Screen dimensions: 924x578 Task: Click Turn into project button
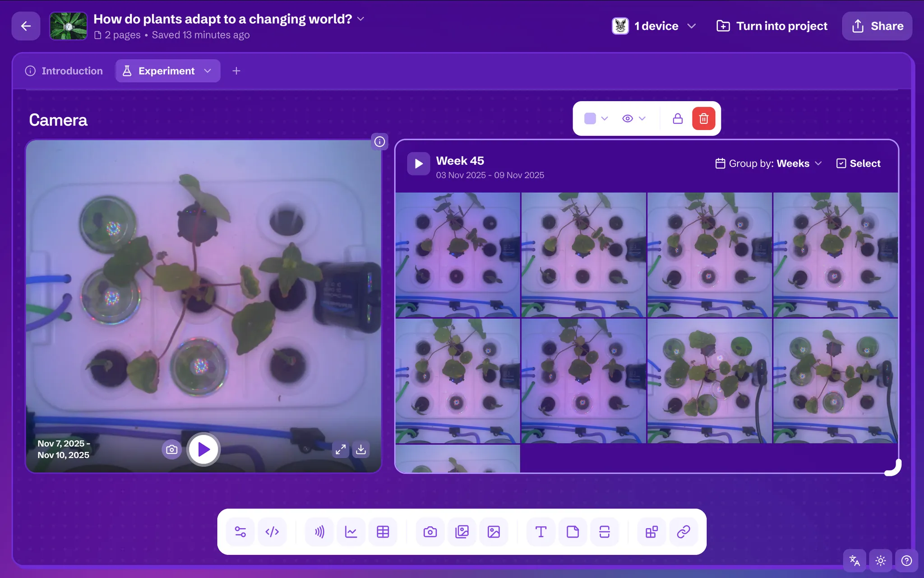772,26
